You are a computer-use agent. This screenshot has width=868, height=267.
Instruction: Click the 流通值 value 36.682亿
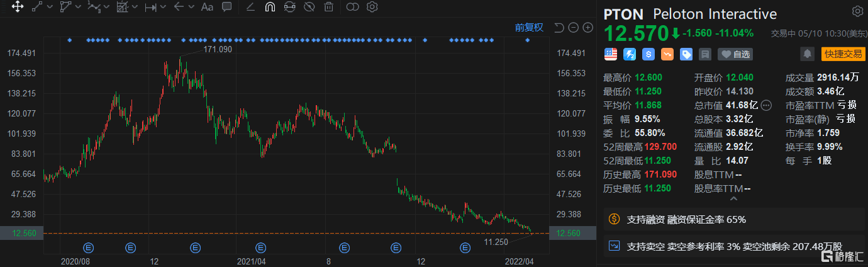coord(744,133)
